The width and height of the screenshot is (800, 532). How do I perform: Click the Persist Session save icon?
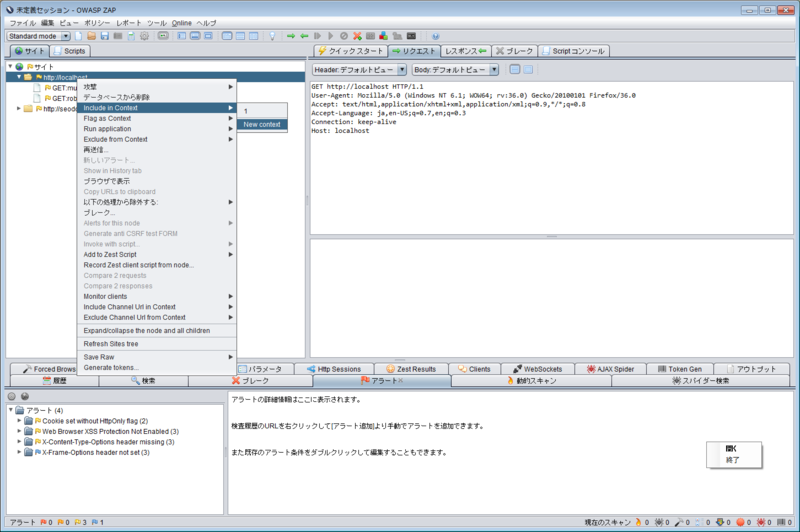pyautogui.click(x=105, y=36)
